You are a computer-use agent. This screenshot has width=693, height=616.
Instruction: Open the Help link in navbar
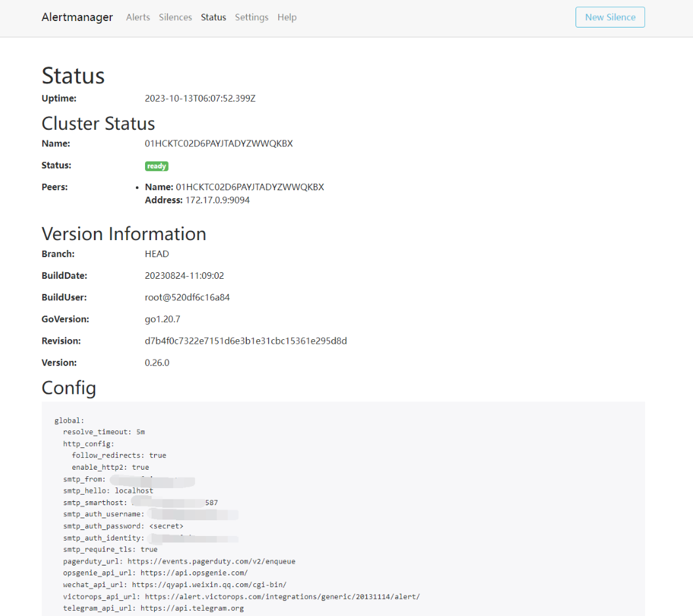(x=287, y=17)
